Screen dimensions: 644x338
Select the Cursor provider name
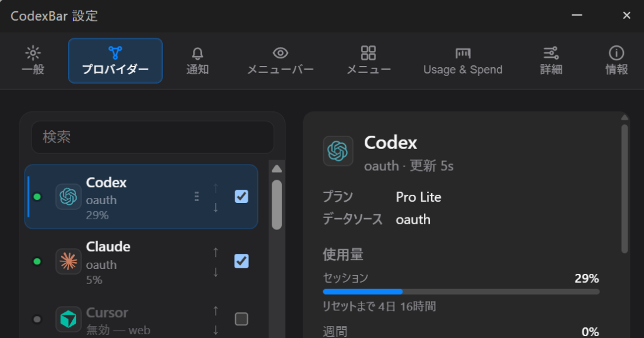(107, 313)
